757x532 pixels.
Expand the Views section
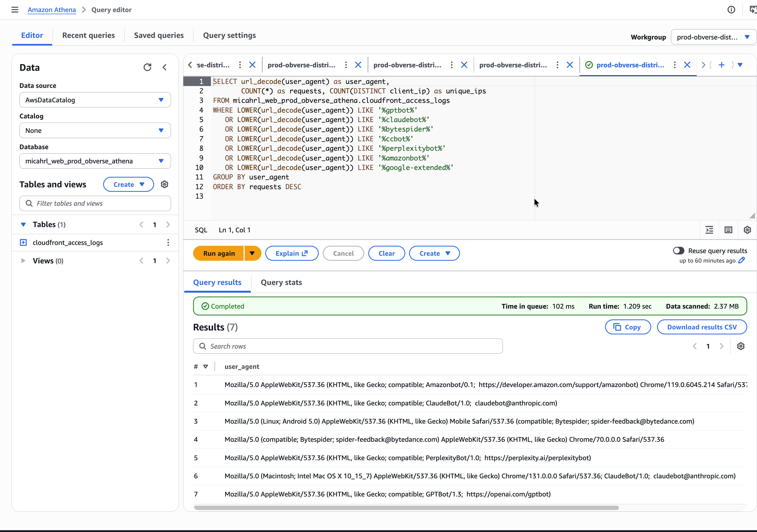(x=23, y=260)
